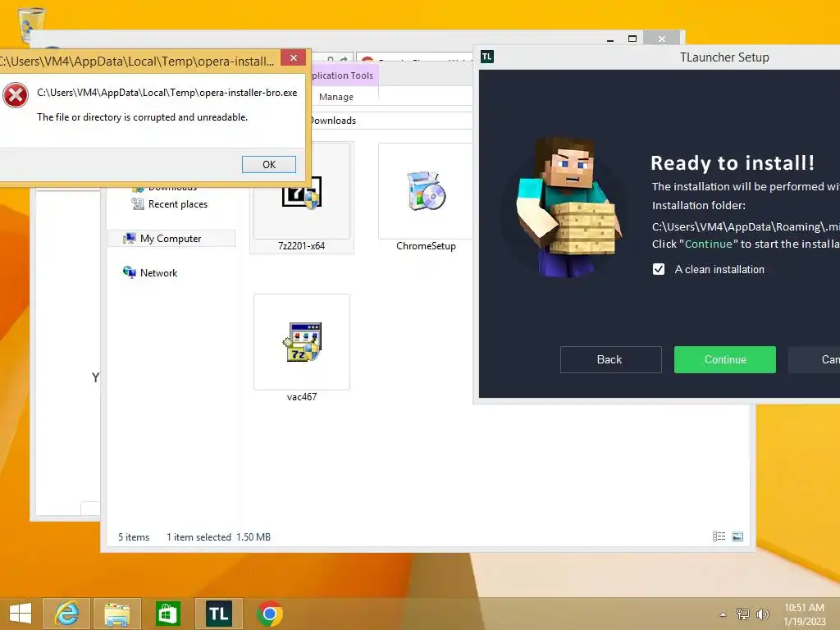Minimize the background browser window
Image resolution: width=840 pixels, height=630 pixels.
pos(610,39)
